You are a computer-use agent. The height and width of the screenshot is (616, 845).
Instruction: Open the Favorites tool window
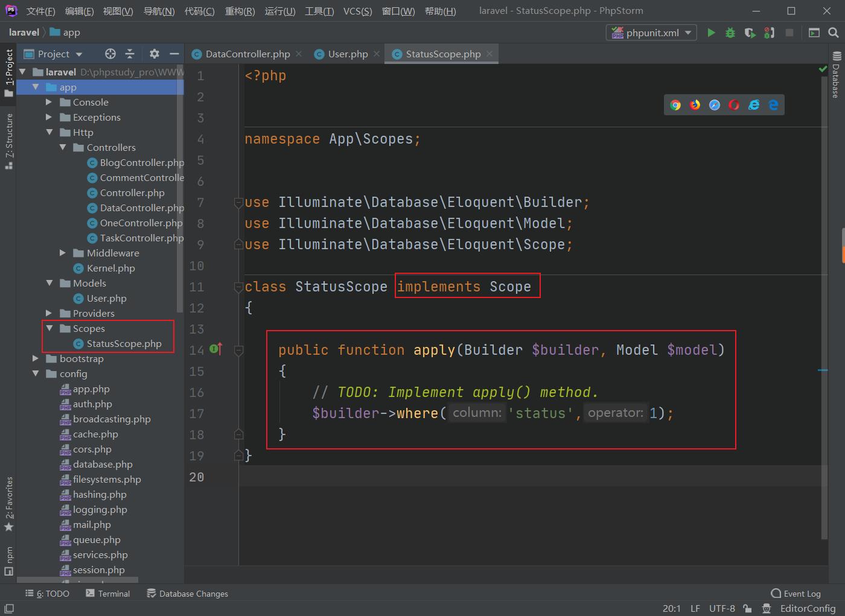tap(9, 503)
